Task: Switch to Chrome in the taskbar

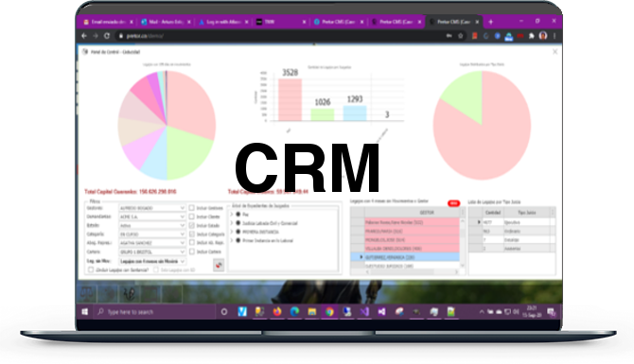Action: (x=329, y=312)
